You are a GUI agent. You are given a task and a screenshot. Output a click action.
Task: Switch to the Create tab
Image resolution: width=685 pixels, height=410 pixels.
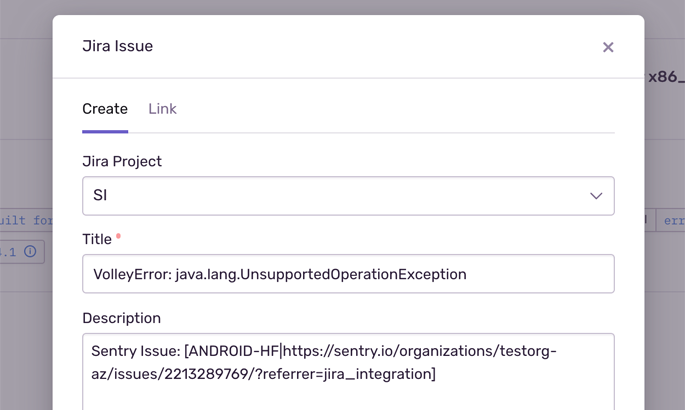[105, 109]
